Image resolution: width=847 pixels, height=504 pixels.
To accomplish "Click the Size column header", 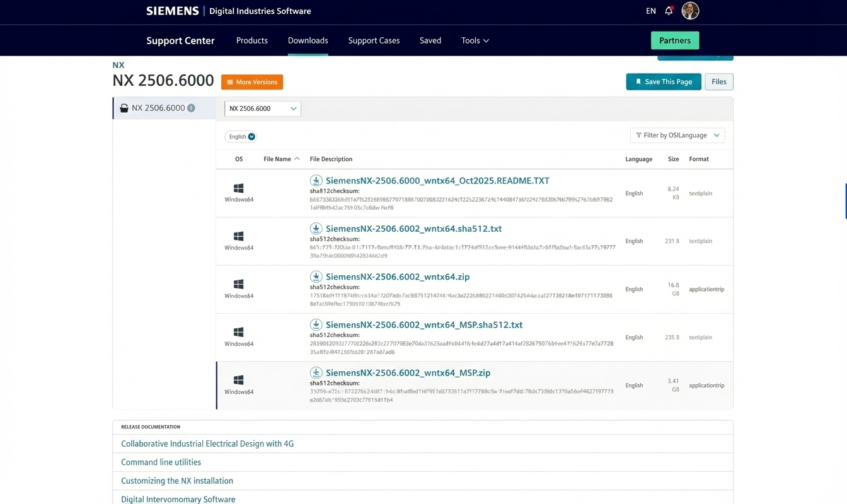I will click(x=674, y=159).
